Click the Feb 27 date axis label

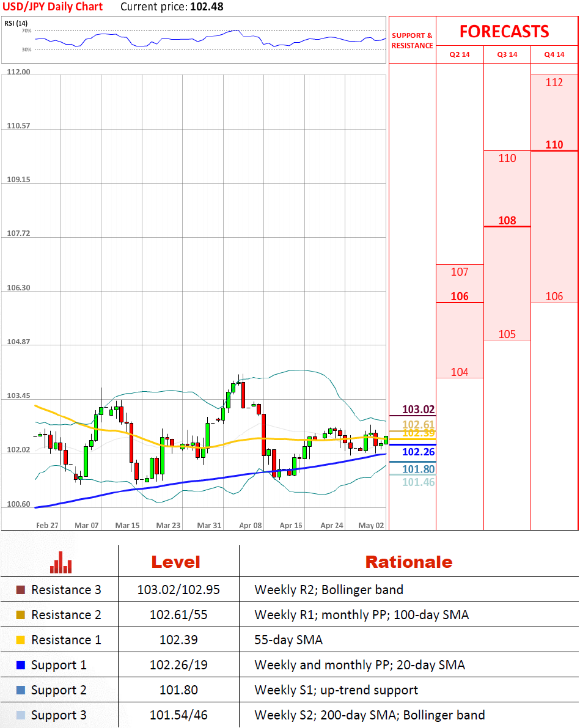point(48,525)
